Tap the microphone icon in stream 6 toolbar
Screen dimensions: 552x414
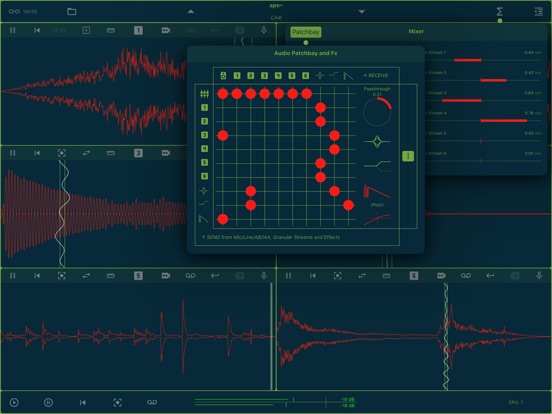[539, 275]
